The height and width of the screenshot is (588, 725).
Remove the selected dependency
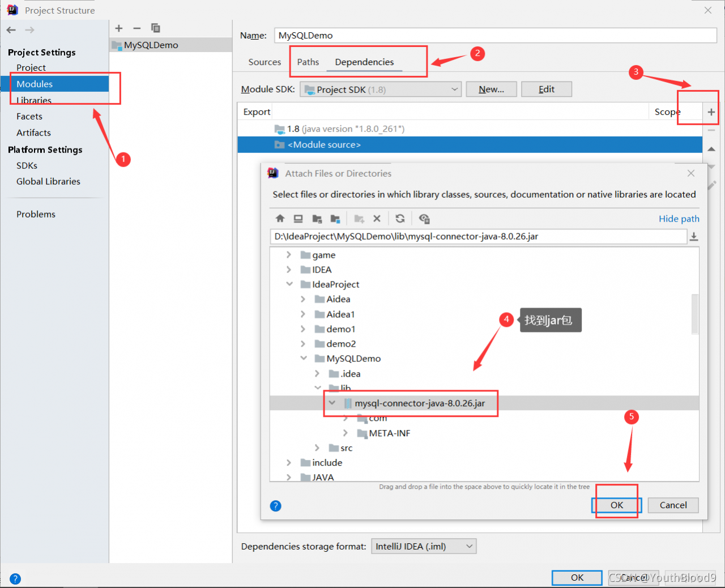(711, 130)
